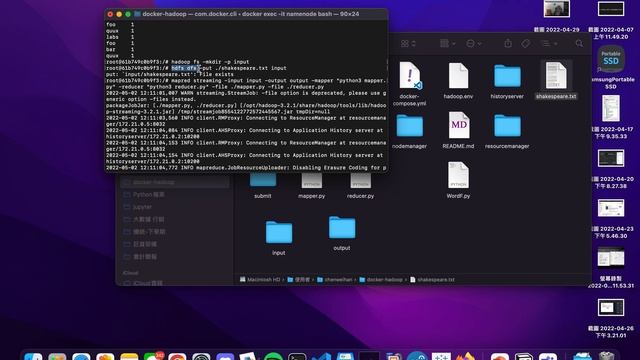This screenshot has height=360, width=640.
Task: Select desktop screenshot dated 2022-04-26
Action: point(611,318)
